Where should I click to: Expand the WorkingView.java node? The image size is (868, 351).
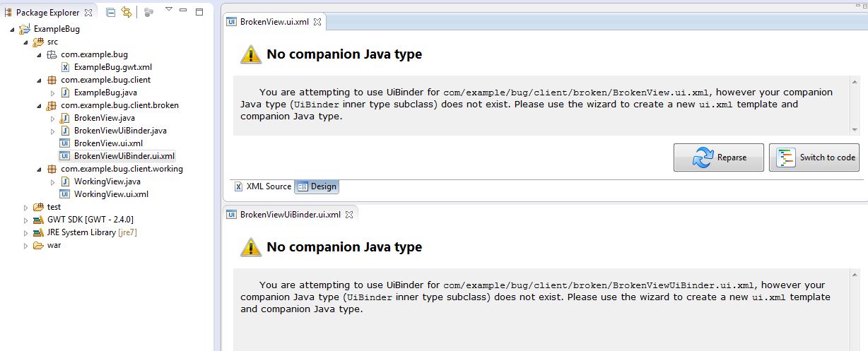52,182
